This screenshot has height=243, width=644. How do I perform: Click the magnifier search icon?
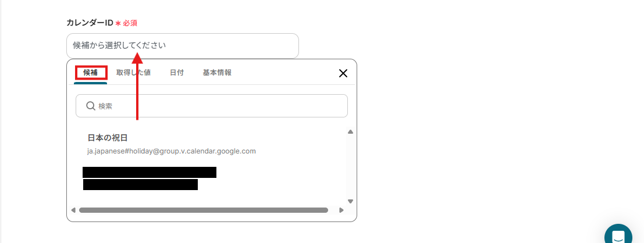(91, 106)
